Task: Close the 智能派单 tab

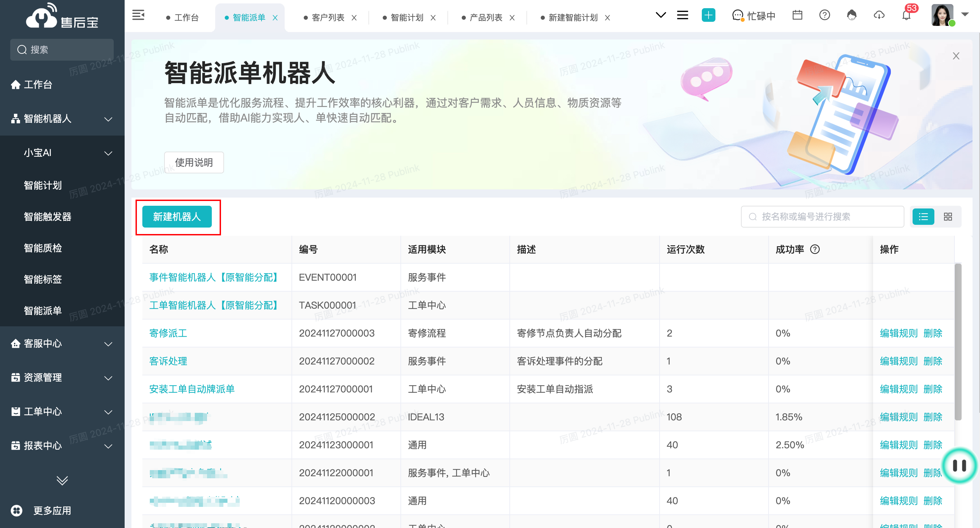Action: click(x=275, y=18)
